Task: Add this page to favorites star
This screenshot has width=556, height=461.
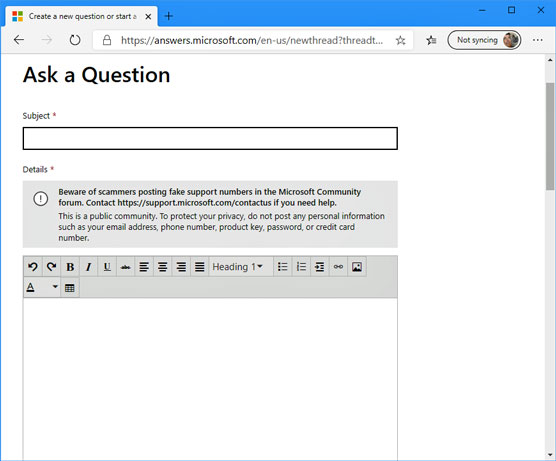Action: pos(400,40)
